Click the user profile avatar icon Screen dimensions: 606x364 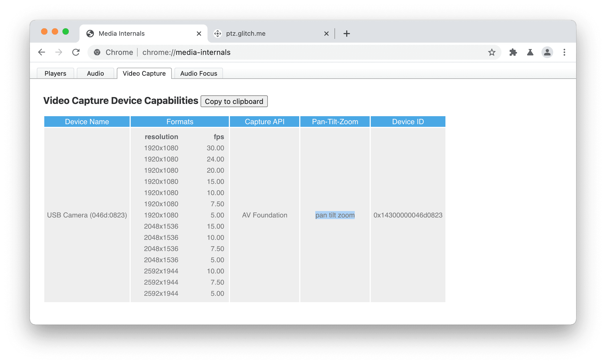click(547, 52)
